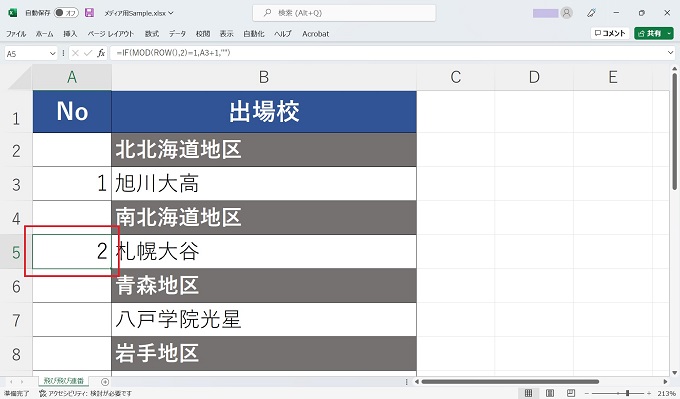Screen dimensions: 680x399
Task: Open the file name dropdown arrow
Action: click(x=171, y=13)
